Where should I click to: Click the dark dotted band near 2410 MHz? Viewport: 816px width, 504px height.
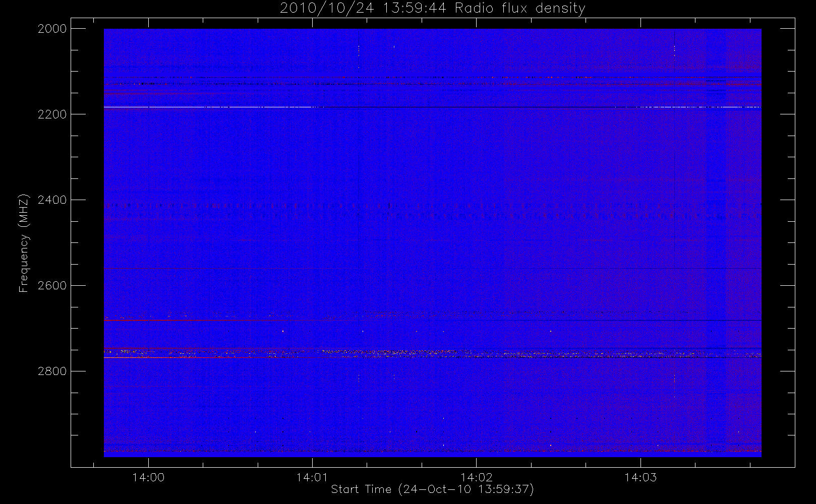[432, 206]
